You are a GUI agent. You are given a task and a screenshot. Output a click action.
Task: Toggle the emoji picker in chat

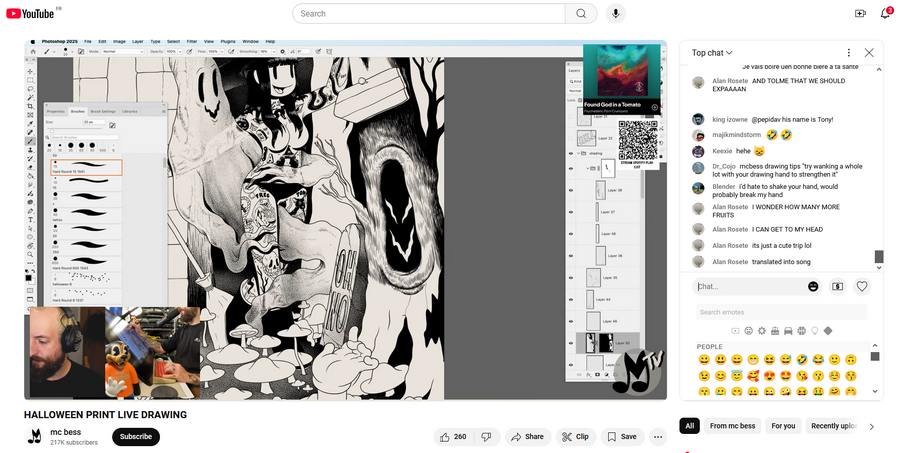(813, 286)
